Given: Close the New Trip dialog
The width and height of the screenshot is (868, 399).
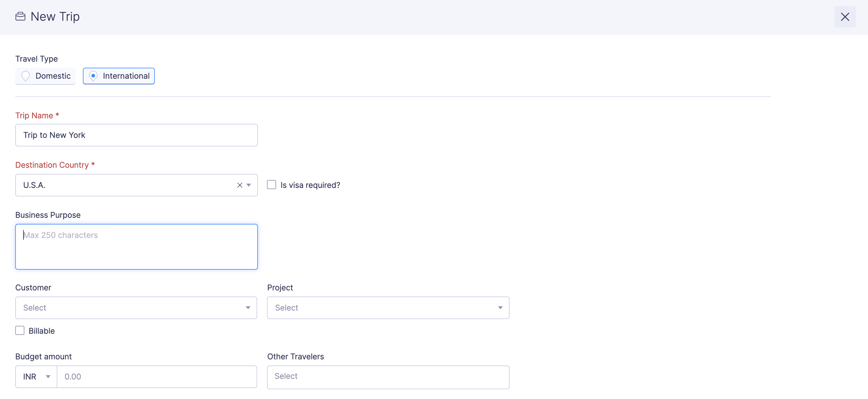Looking at the screenshot, I should pos(845,17).
